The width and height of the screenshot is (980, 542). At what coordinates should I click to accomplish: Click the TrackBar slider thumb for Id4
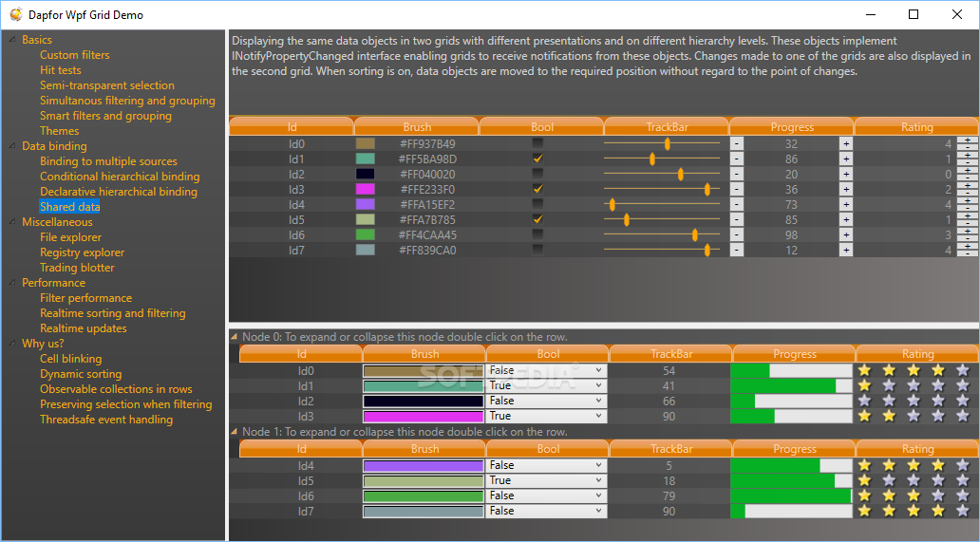click(x=612, y=205)
